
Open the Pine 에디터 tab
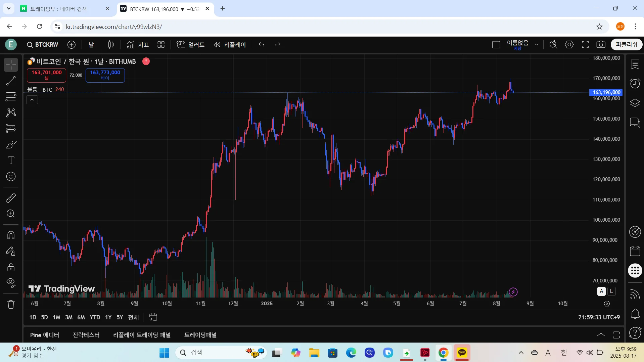pyautogui.click(x=45, y=335)
